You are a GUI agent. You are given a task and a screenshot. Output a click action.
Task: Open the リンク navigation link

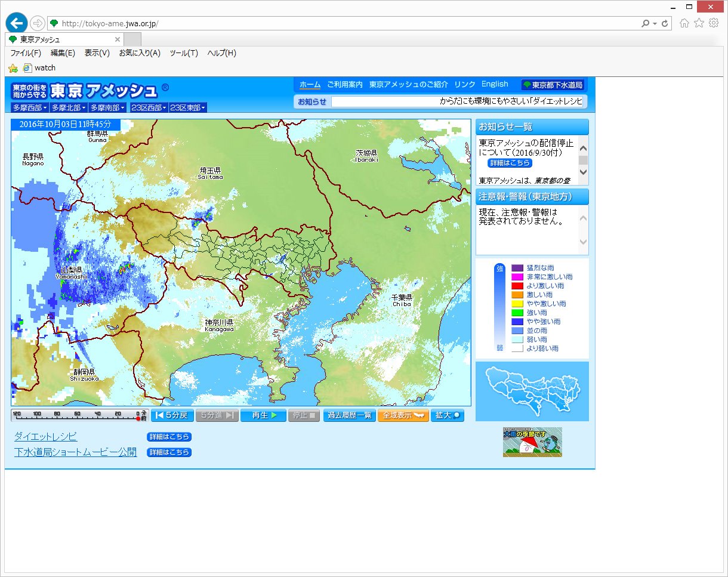click(x=465, y=84)
